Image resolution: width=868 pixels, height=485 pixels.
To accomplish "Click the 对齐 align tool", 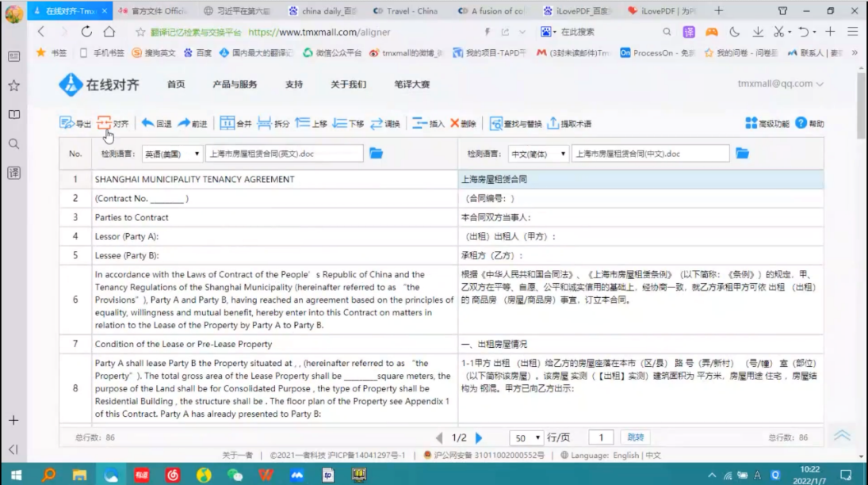I will pyautogui.click(x=105, y=124).
